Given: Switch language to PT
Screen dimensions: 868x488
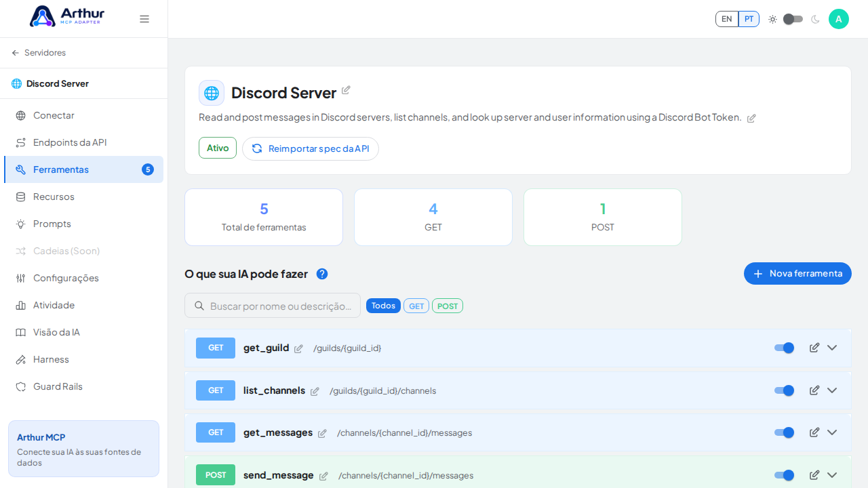Looking at the screenshot, I should click(x=749, y=19).
